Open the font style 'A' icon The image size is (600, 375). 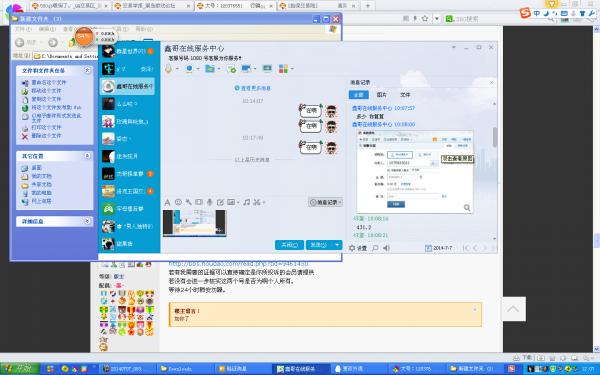point(167,202)
